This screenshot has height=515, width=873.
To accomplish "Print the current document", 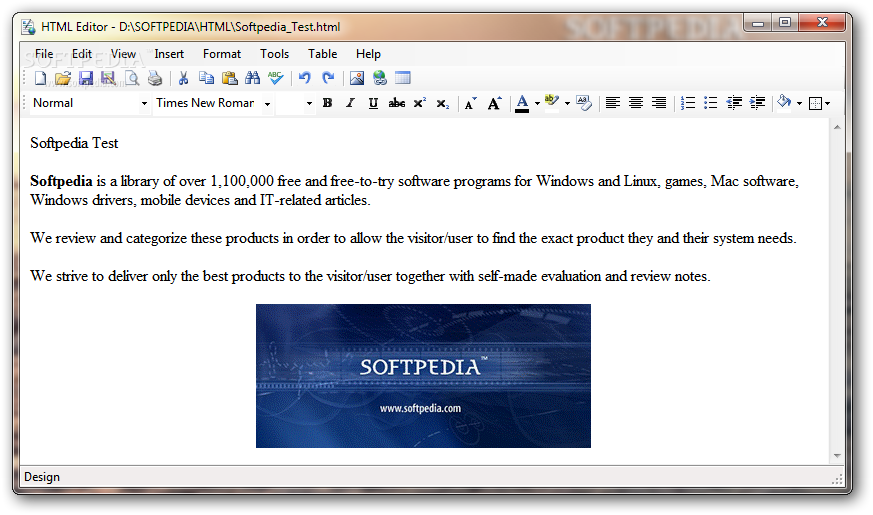I will (x=155, y=78).
